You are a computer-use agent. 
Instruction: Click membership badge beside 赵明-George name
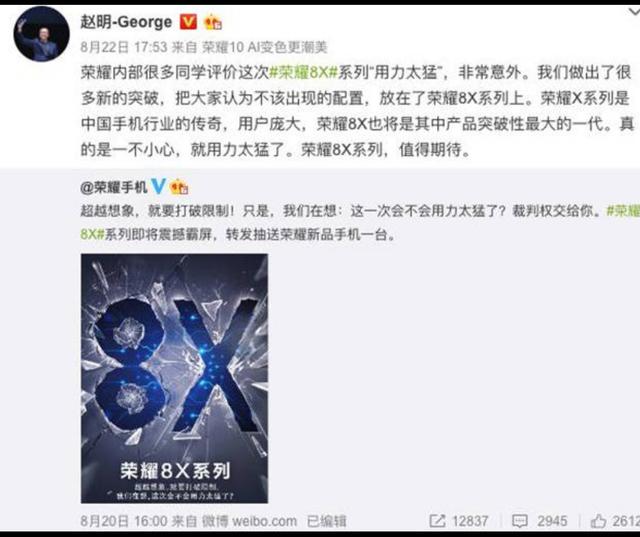(213, 22)
